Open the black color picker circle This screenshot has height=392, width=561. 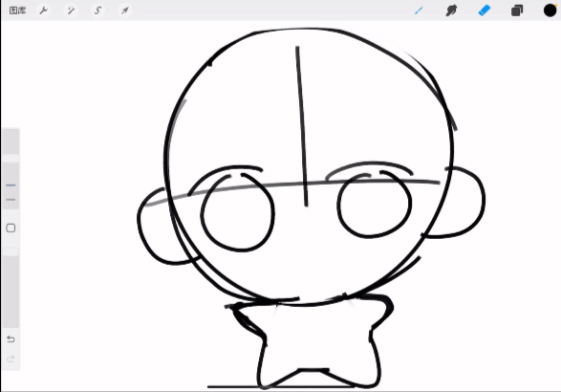[x=550, y=11]
